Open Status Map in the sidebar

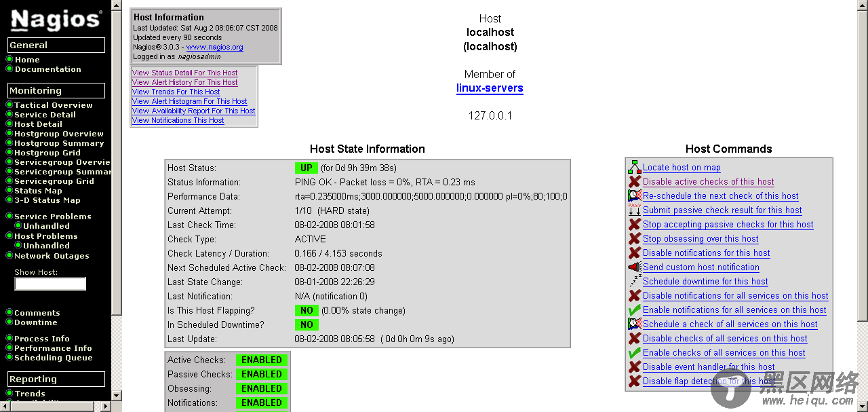click(x=38, y=191)
